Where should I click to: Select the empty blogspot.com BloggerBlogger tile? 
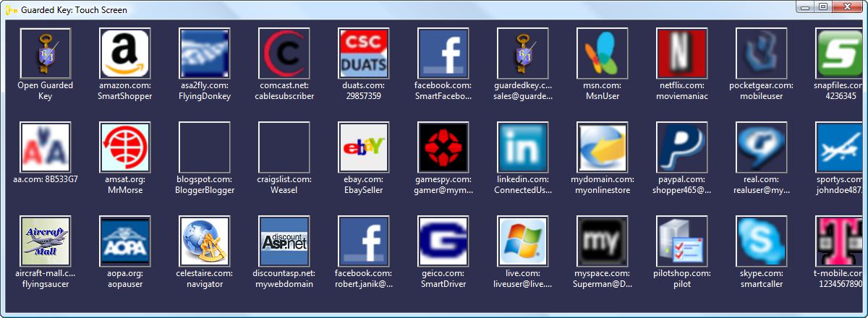(205, 147)
